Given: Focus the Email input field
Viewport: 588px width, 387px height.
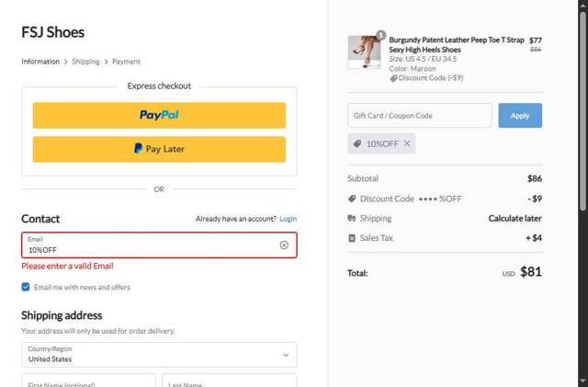Looking at the screenshot, I should click(159, 245).
